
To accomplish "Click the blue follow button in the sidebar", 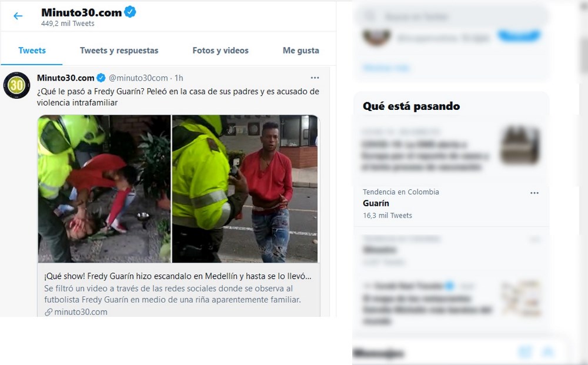I will [519, 36].
